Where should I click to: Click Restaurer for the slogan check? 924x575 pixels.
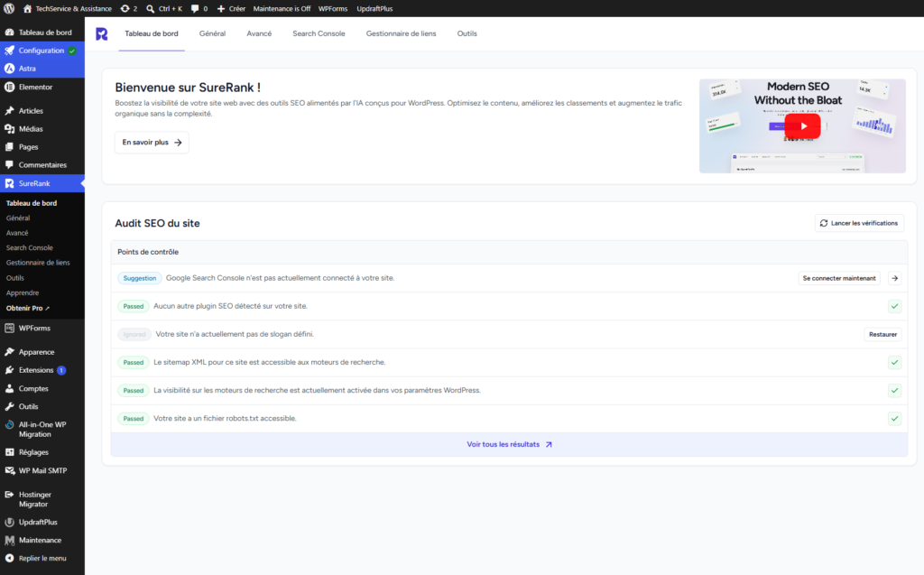[882, 334]
